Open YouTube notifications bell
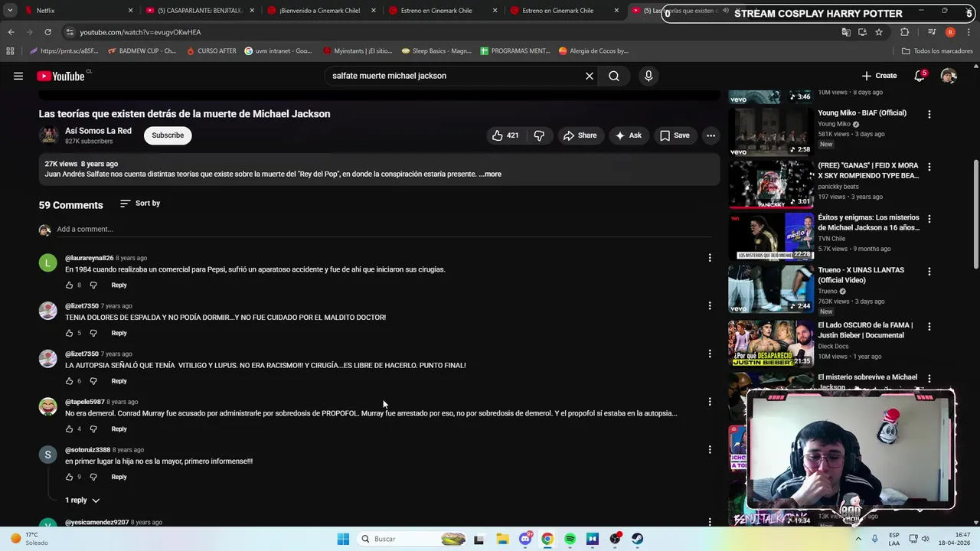This screenshot has width=980, height=551. (920, 76)
